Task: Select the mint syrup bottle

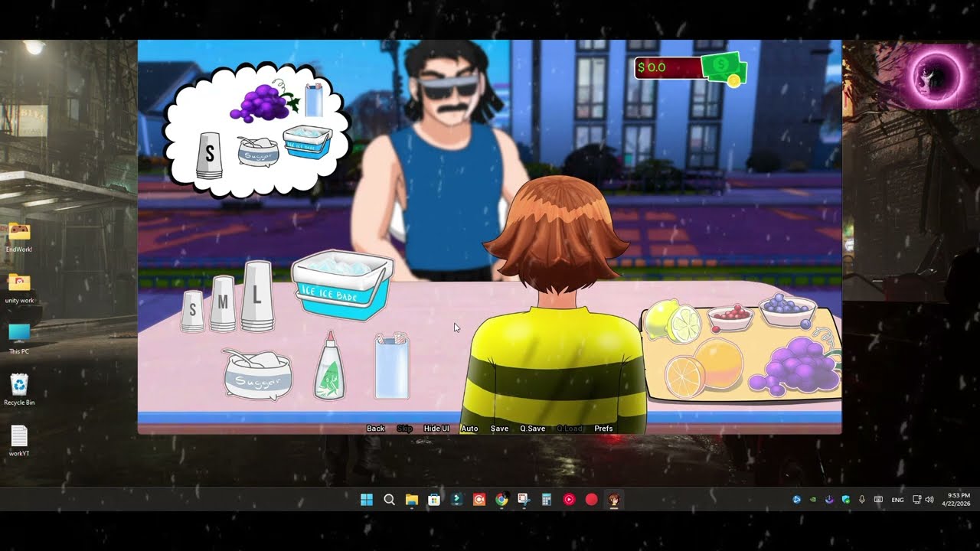Action: (330, 366)
